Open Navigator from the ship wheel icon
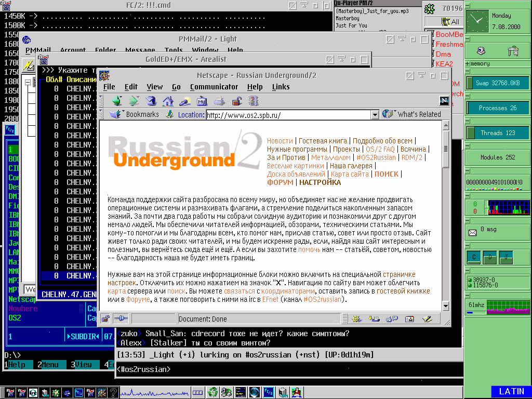 [x=356, y=319]
